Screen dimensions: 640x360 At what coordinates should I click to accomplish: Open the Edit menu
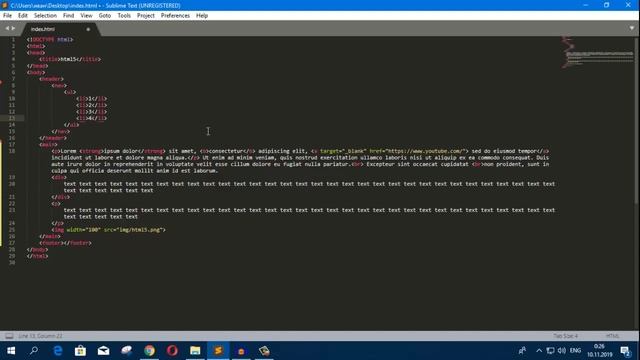click(22, 16)
